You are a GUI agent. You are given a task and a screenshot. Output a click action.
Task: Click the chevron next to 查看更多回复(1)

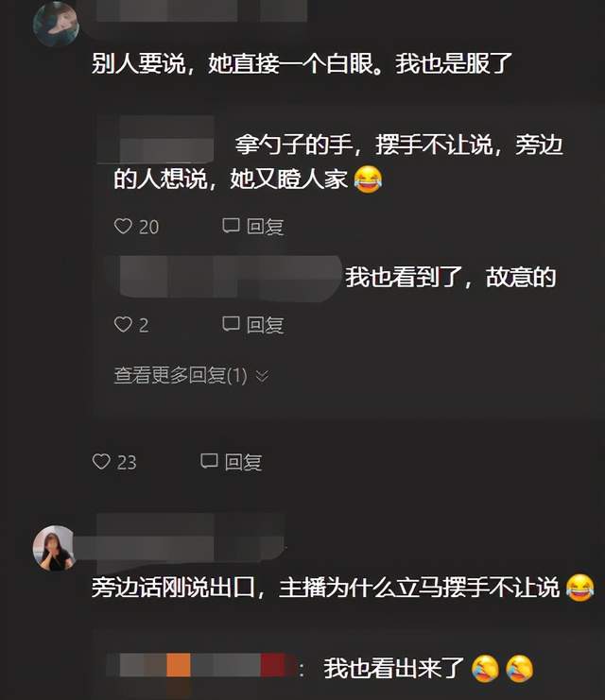coord(262,376)
